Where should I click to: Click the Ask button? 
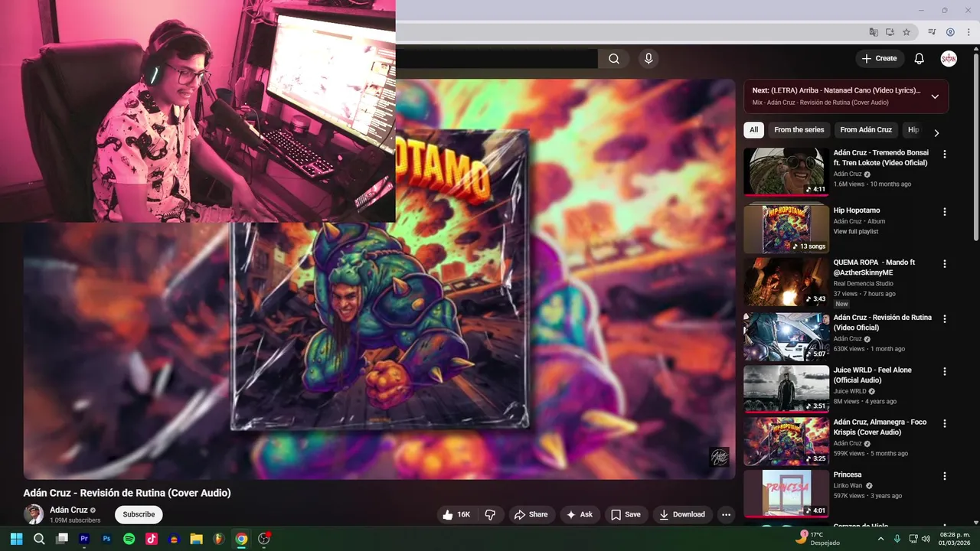pos(580,515)
